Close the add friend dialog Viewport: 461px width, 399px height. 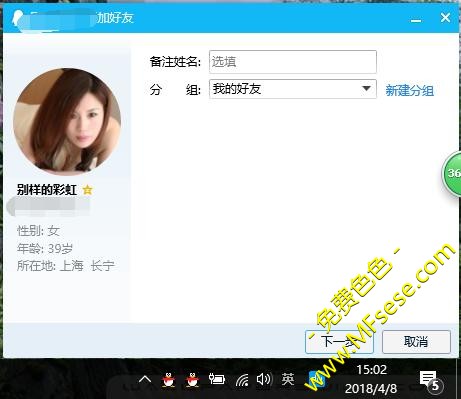(445, 17)
